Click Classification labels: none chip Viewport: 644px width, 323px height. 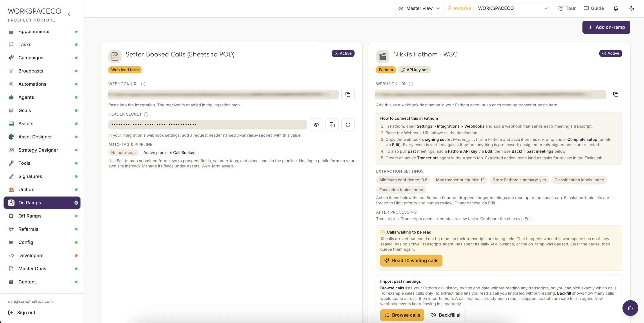coord(579,180)
